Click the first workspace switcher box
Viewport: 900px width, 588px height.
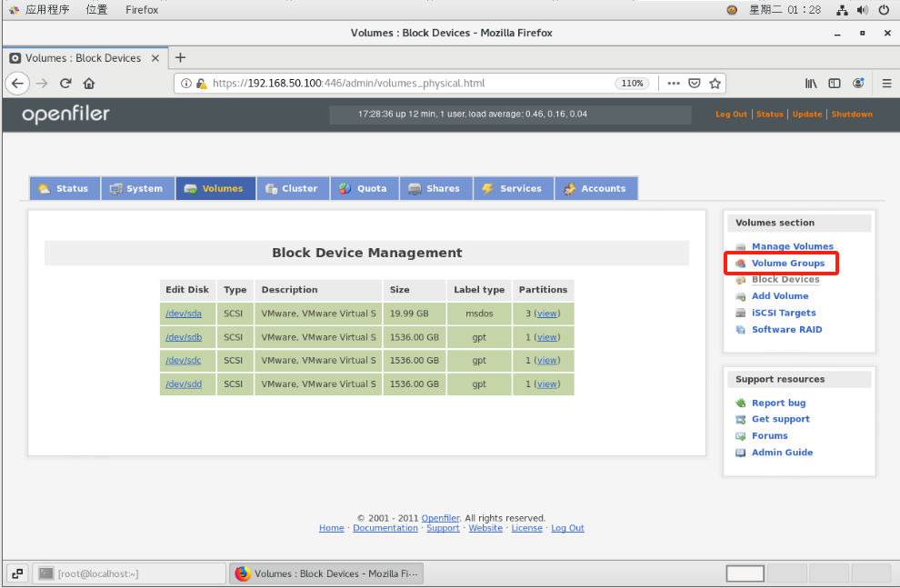point(745,573)
